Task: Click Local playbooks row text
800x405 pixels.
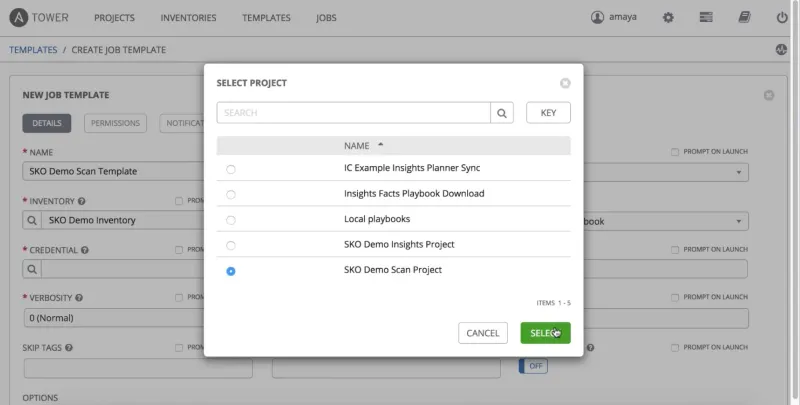Action: [377, 219]
